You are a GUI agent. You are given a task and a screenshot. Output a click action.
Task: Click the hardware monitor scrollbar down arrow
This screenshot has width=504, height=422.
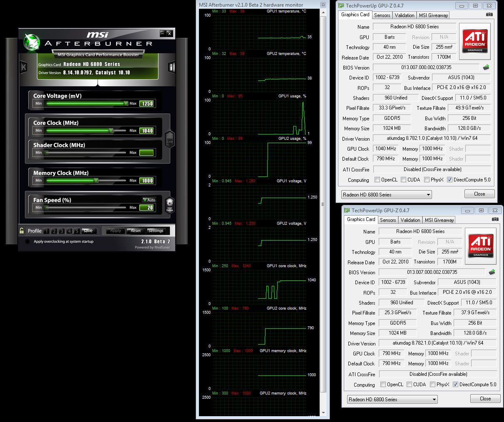coord(323,413)
